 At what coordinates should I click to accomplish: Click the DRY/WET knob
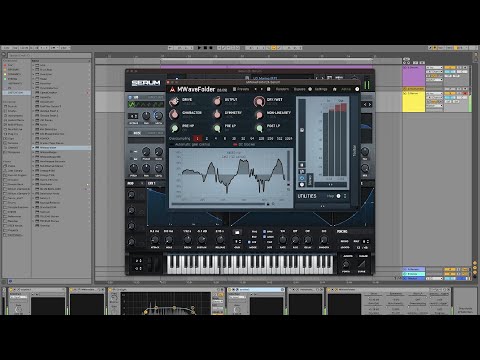coord(259,101)
